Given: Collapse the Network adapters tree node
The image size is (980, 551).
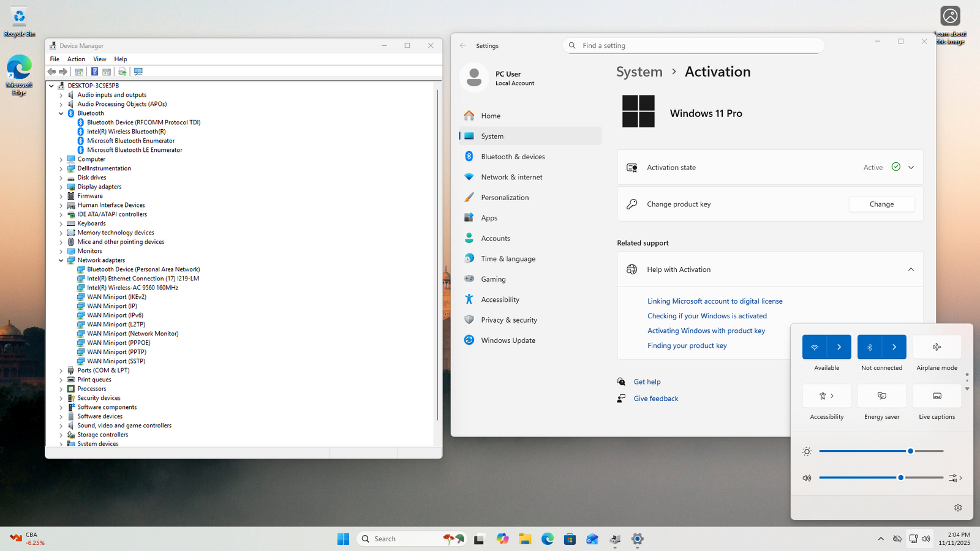Looking at the screenshot, I should click(x=61, y=260).
